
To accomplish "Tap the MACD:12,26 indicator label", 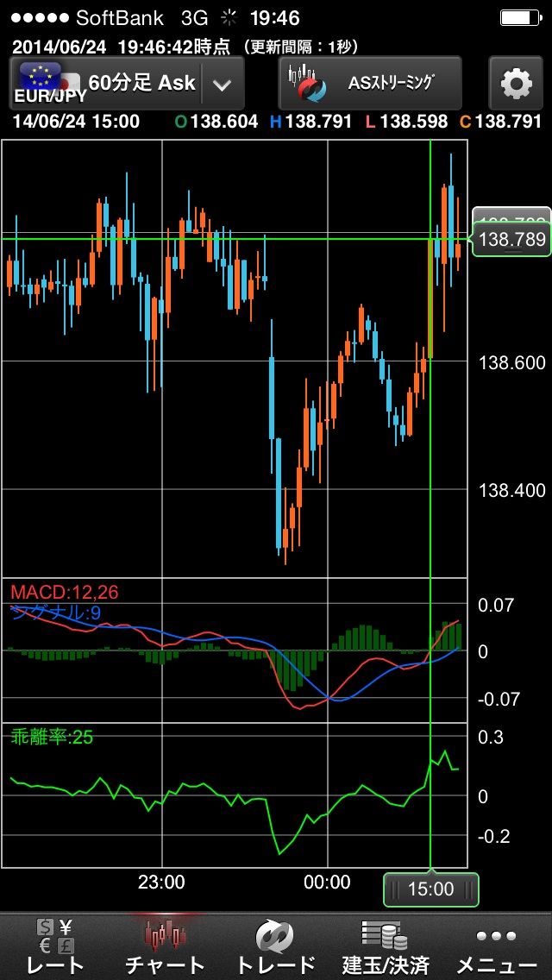I will (65, 592).
